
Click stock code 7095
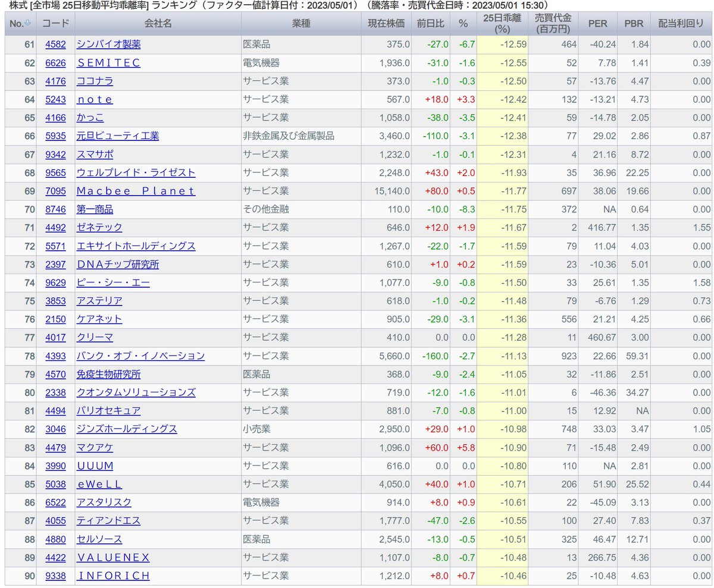pyautogui.click(x=55, y=191)
